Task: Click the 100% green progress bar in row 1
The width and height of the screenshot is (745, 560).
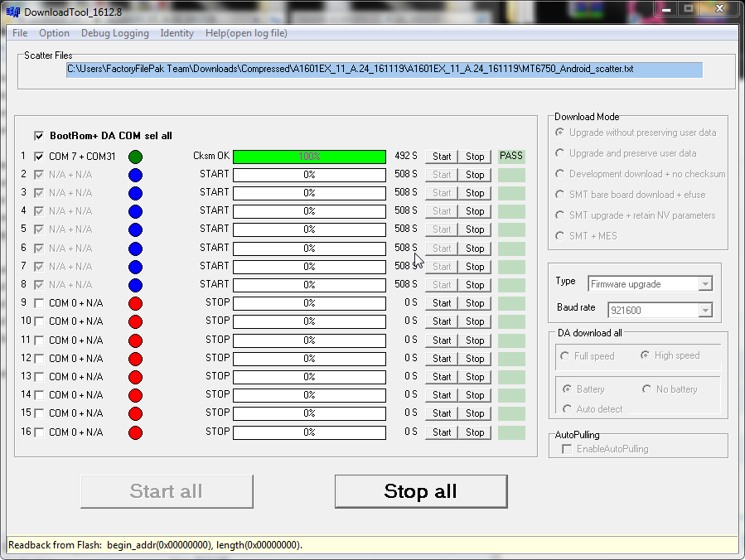Action: click(x=309, y=157)
